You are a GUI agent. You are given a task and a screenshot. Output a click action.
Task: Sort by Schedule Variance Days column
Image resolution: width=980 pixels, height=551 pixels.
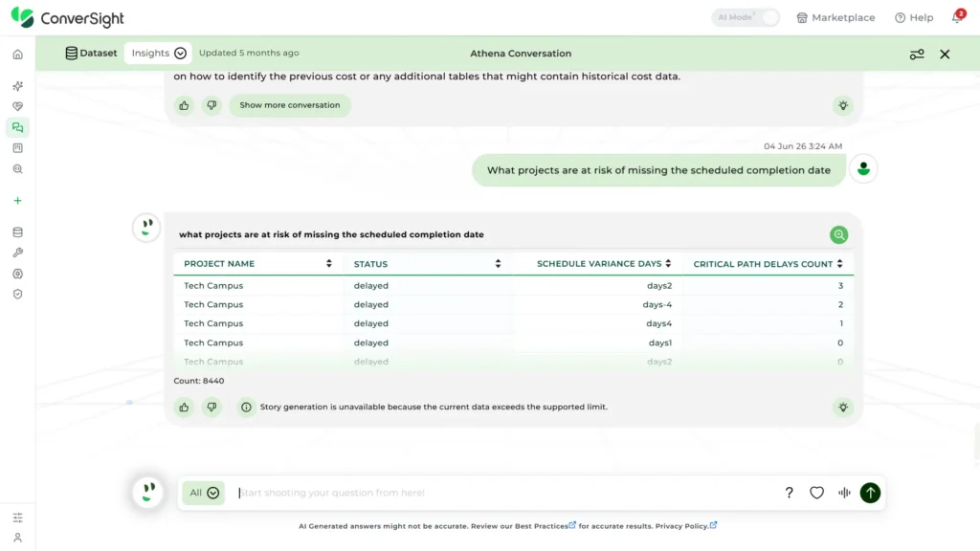pos(668,264)
